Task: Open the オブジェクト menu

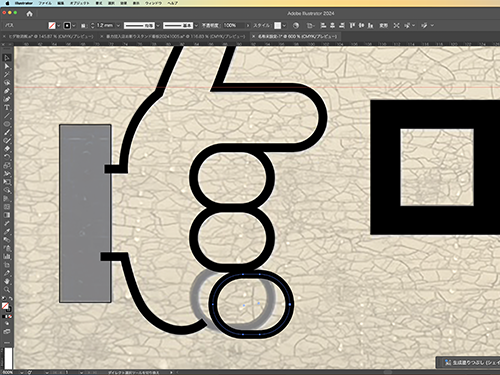Action: [x=79, y=3]
